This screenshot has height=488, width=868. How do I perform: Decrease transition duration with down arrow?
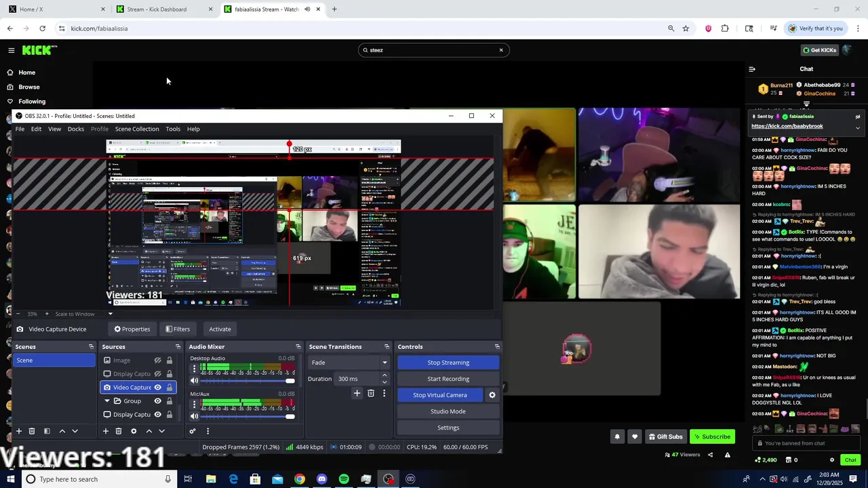pos(384,382)
